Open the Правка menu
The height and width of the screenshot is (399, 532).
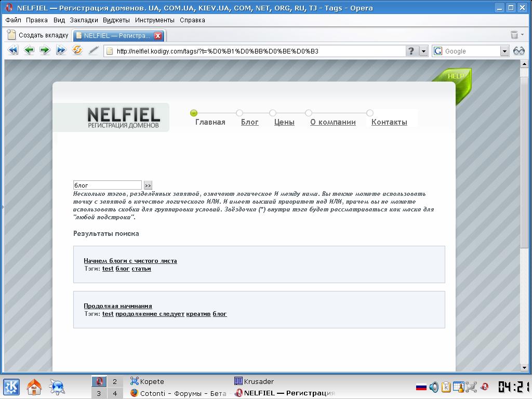coord(37,20)
